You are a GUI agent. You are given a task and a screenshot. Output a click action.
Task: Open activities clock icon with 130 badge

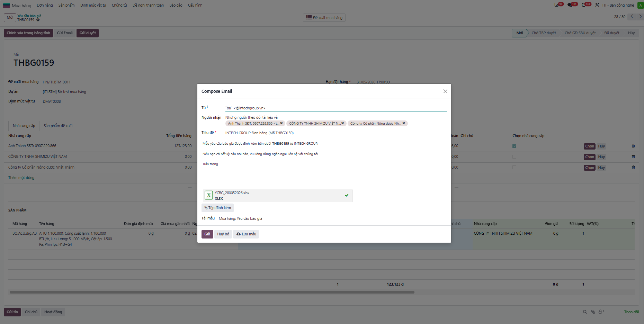(x=586, y=5)
